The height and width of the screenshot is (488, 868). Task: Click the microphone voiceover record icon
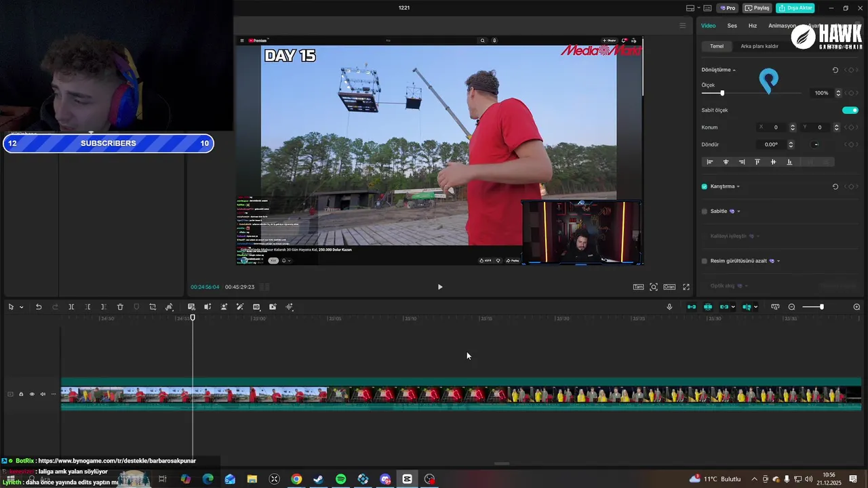click(669, 307)
